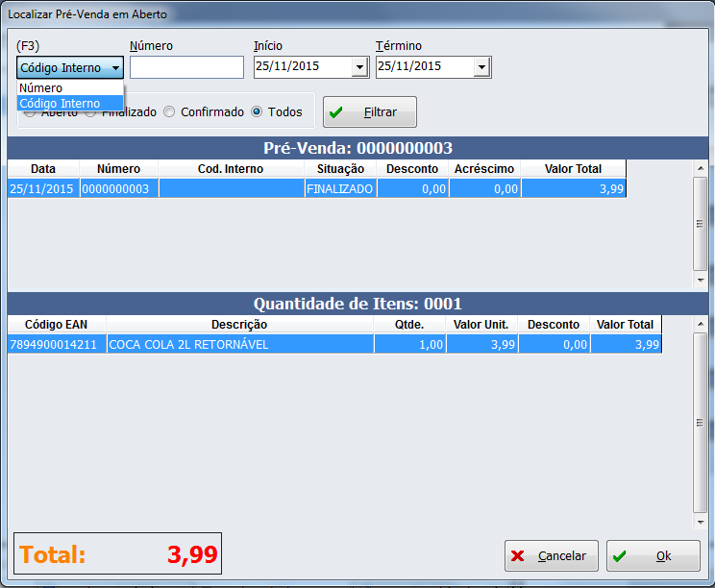Select the Finalizado radio button
Viewport: 715px width, 588px height.
point(90,112)
